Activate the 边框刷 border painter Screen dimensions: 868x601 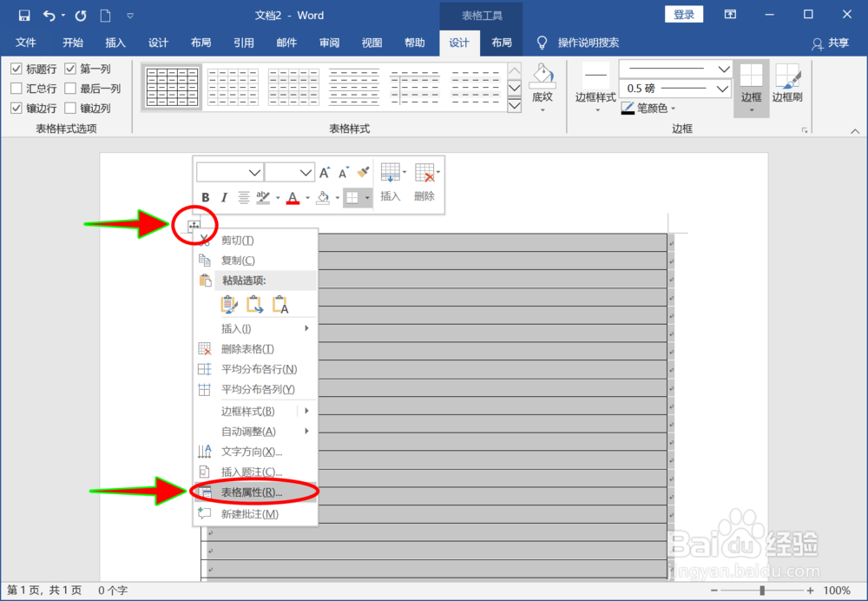click(787, 83)
